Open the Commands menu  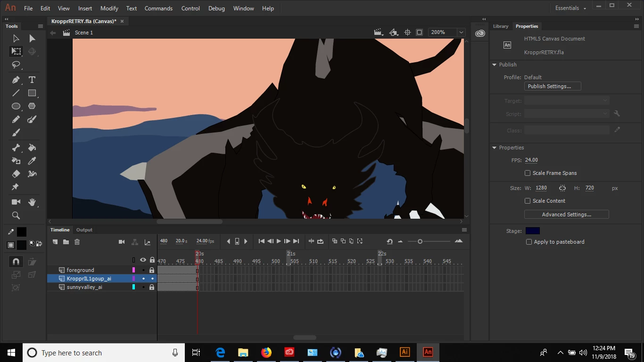point(158,8)
